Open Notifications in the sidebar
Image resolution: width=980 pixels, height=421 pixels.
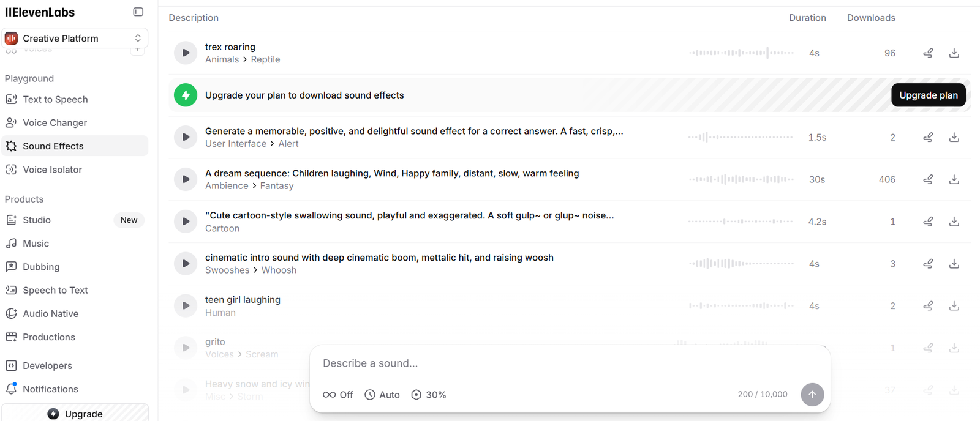50,389
